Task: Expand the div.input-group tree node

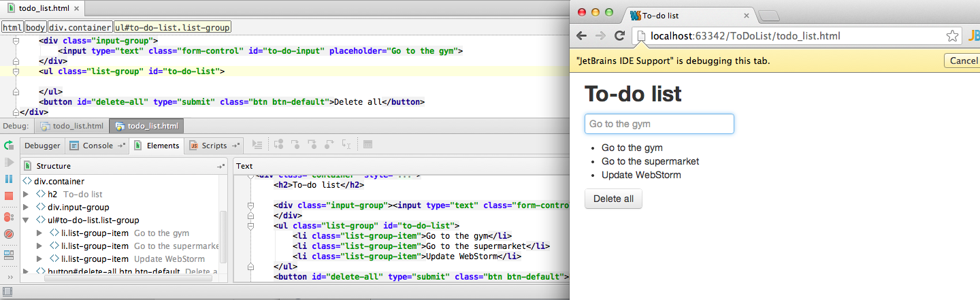Action: click(27, 207)
